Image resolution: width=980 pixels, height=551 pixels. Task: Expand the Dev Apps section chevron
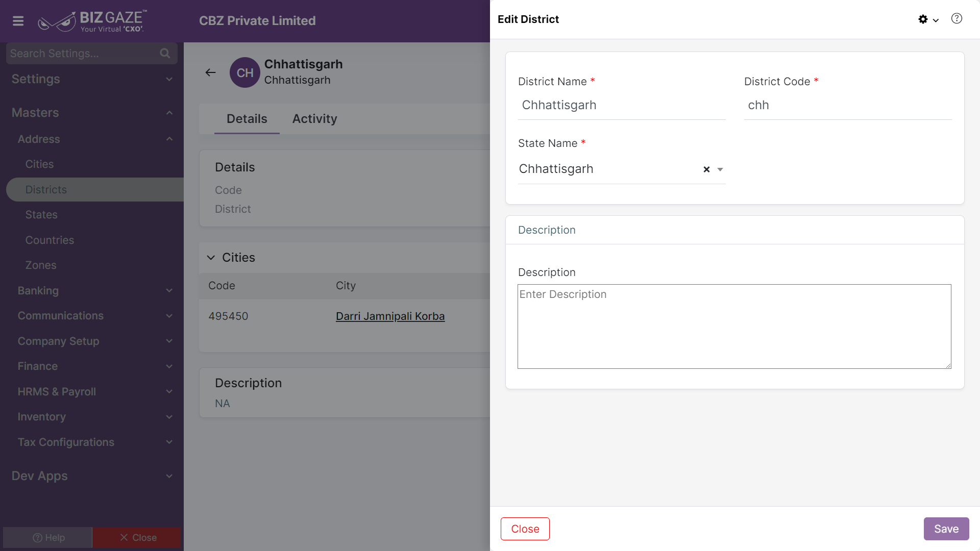[169, 476]
